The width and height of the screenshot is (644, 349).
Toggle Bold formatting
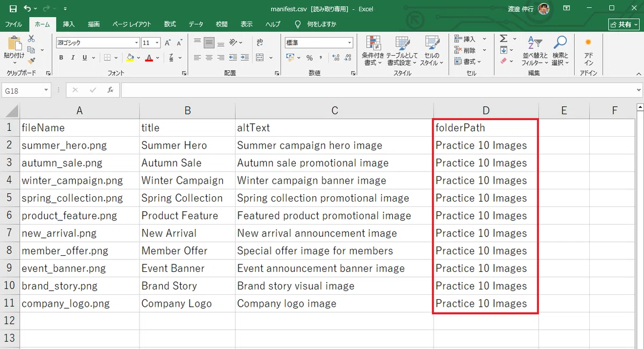(x=61, y=57)
